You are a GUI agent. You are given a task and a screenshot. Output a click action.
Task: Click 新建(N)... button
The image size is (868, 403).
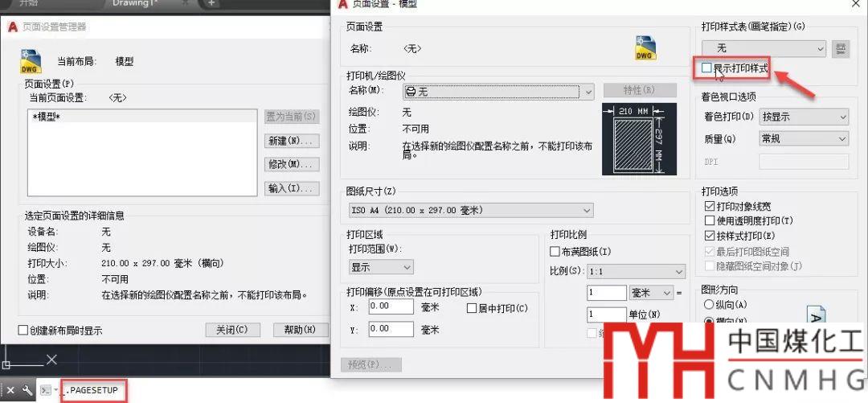click(x=293, y=141)
